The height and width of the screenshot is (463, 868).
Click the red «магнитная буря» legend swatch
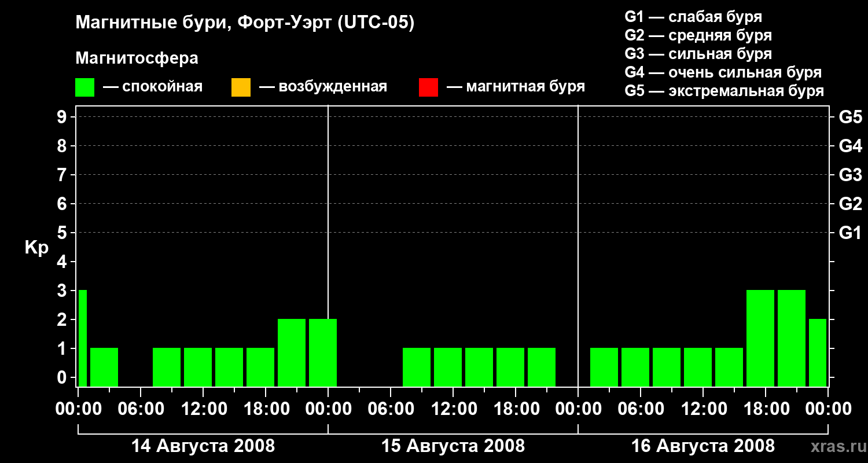click(428, 87)
